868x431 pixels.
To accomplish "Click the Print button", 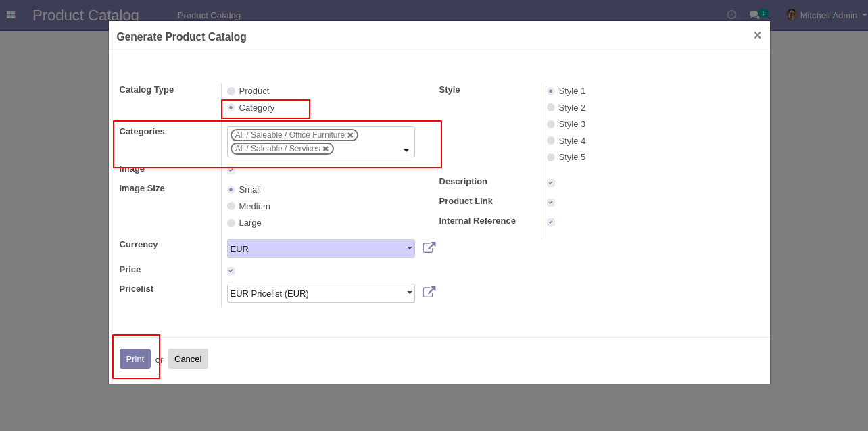I will pyautogui.click(x=135, y=359).
